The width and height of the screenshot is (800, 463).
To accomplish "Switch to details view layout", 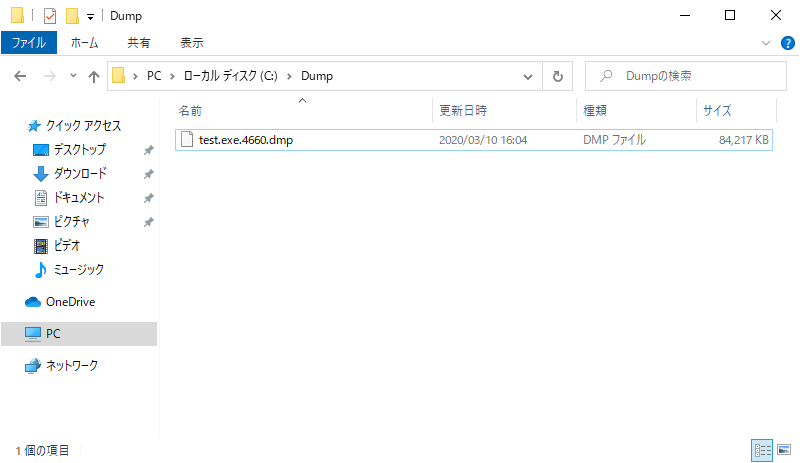I will (x=762, y=450).
